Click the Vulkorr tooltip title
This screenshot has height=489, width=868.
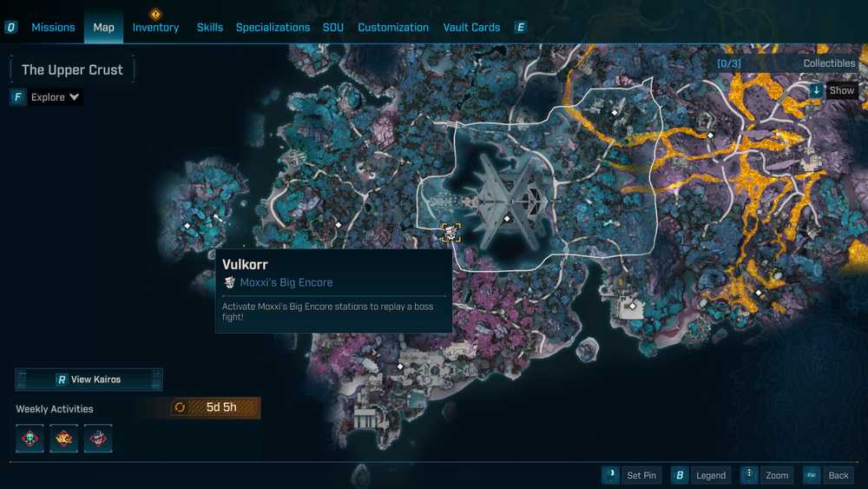[245, 264]
